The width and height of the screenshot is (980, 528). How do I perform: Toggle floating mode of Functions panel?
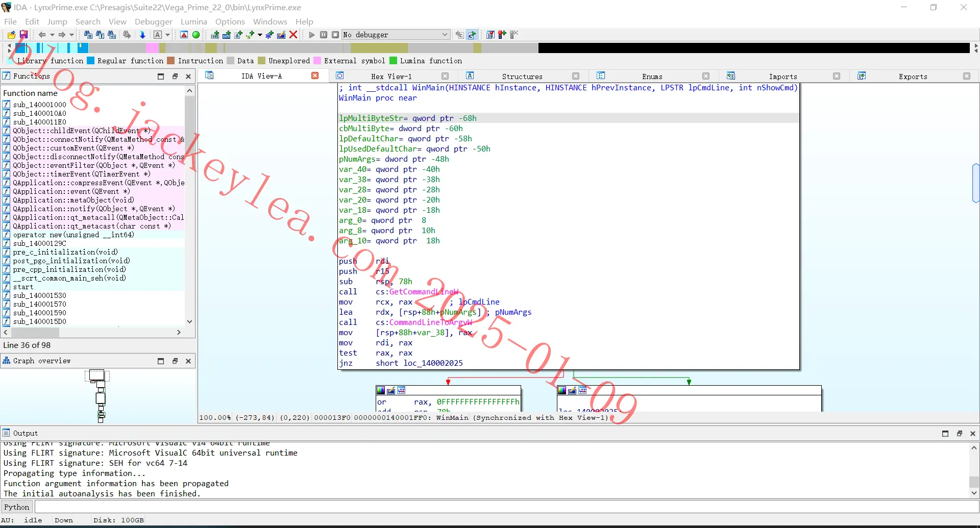175,76
